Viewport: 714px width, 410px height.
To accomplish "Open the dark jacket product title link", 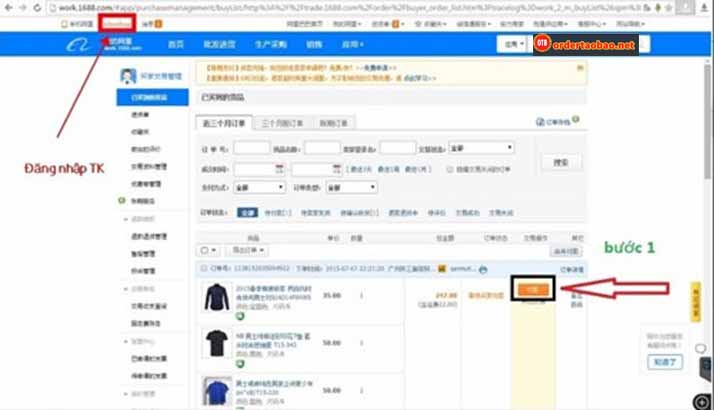I will [x=274, y=293].
